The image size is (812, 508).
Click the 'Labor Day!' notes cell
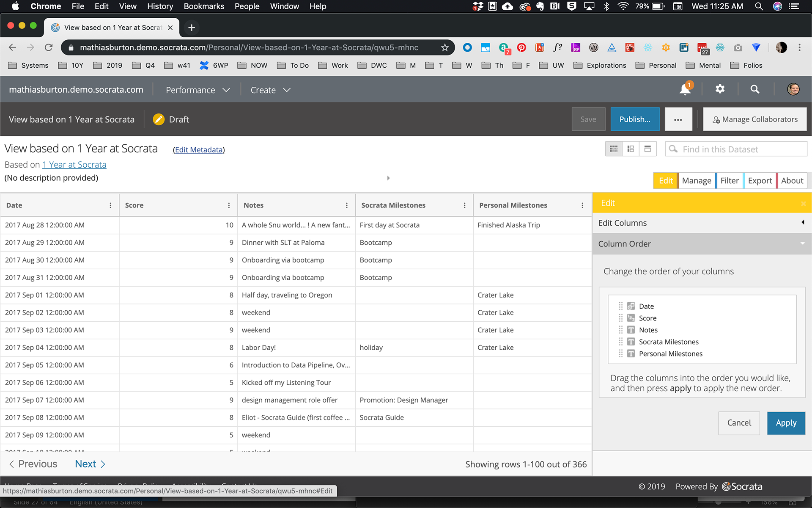click(296, 348)
